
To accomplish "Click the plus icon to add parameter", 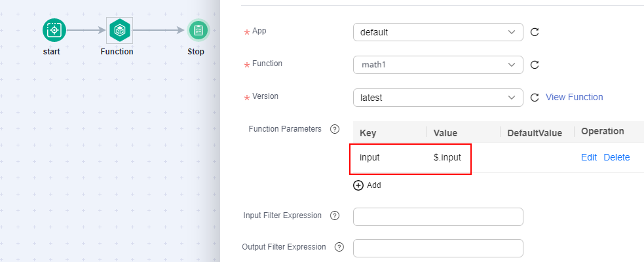I will (358, 185).
